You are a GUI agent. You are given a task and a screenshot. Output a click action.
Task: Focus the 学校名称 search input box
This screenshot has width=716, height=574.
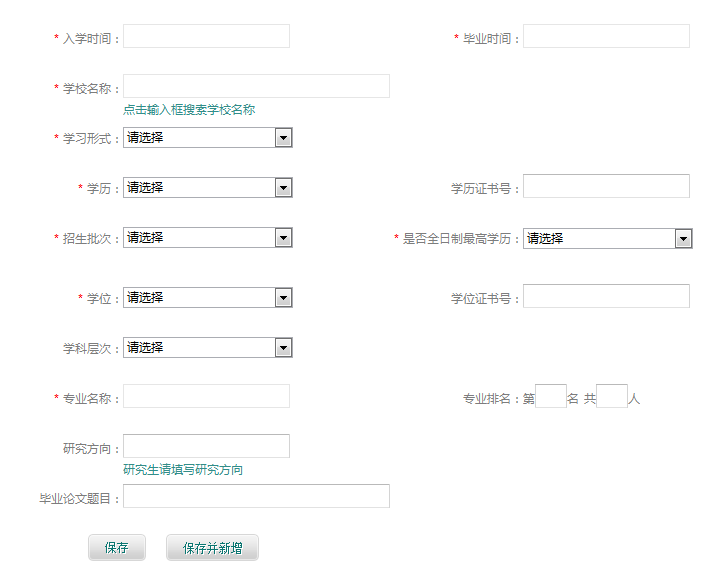click(256, 87)
